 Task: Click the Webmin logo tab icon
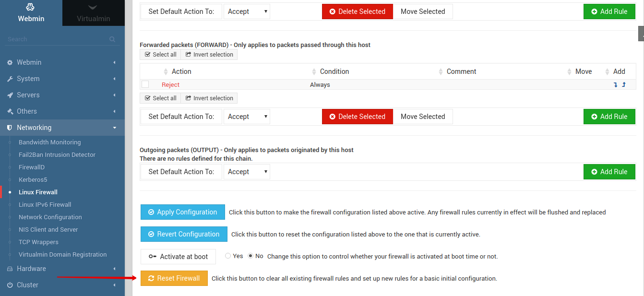(x=31, y=7)
